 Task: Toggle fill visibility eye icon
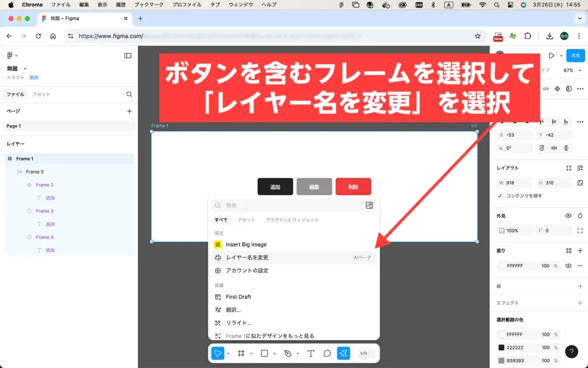point(568,266)
